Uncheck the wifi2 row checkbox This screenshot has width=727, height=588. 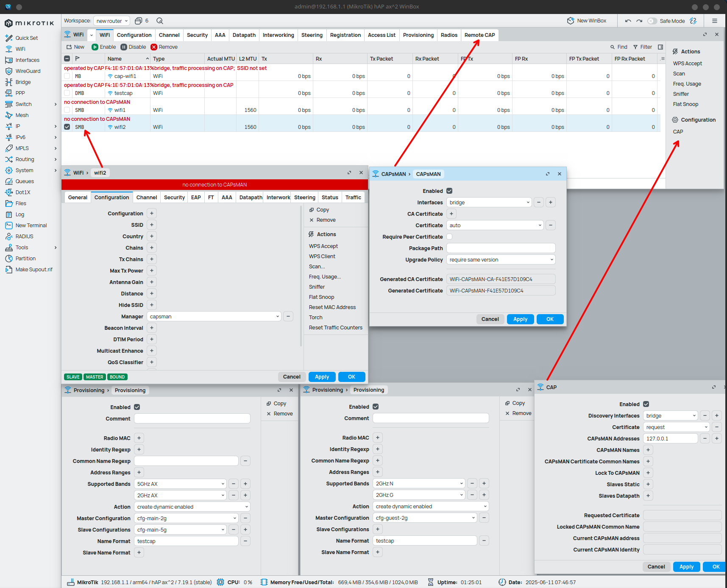pyautogui.click(x=67, y=127)
